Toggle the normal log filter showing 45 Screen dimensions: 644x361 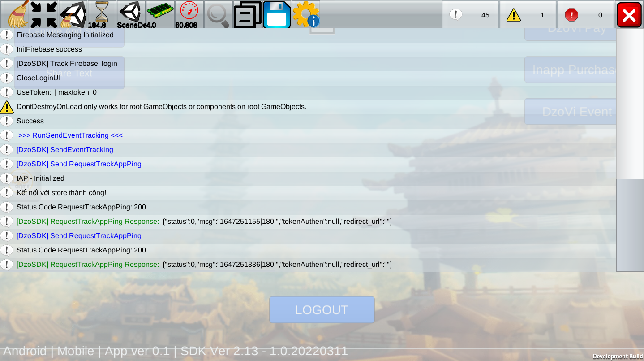point(470,15)
